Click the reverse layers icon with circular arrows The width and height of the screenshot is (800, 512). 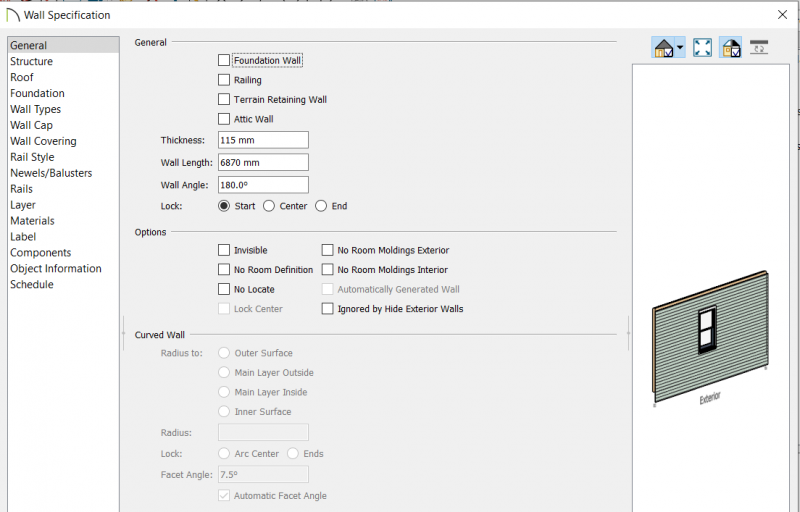[759, 47]
